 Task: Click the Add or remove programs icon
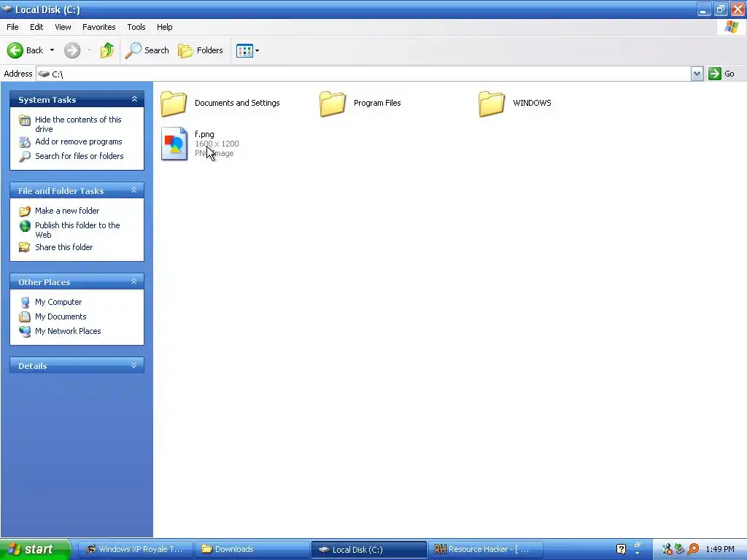[25, 142]
